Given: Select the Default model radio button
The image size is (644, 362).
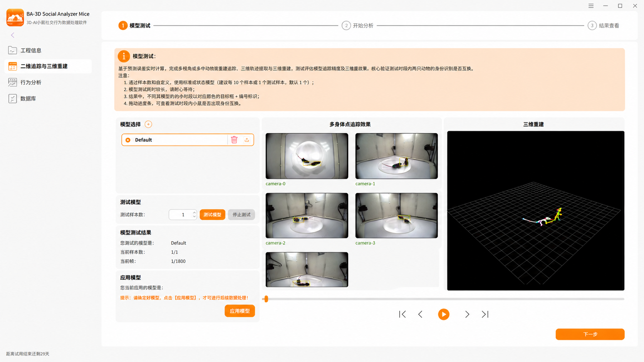Looking at the screenshot, I should [x=128, y=140].
